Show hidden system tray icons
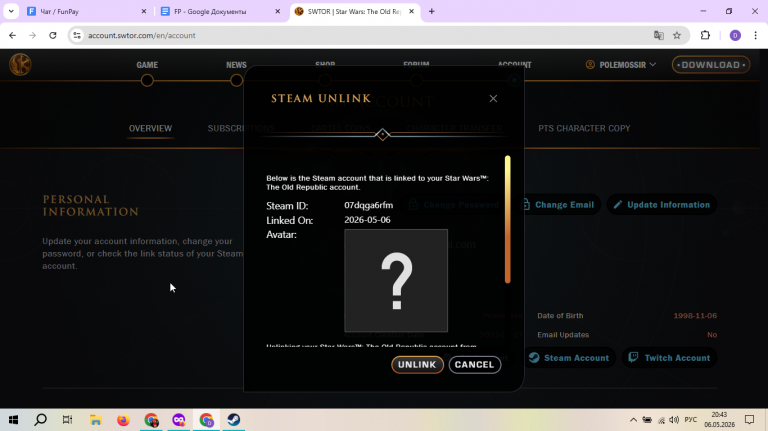The image size is (768, 431). 633,420
